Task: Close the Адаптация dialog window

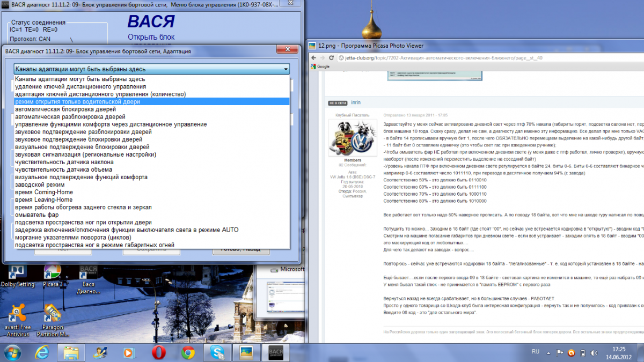Action: pos(287,50)
